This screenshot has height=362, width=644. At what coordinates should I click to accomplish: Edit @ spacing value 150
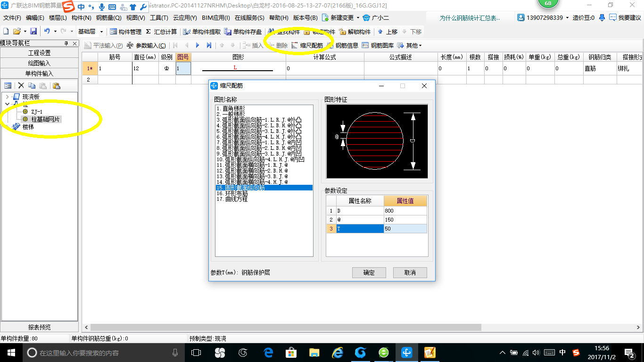[405, 220]
